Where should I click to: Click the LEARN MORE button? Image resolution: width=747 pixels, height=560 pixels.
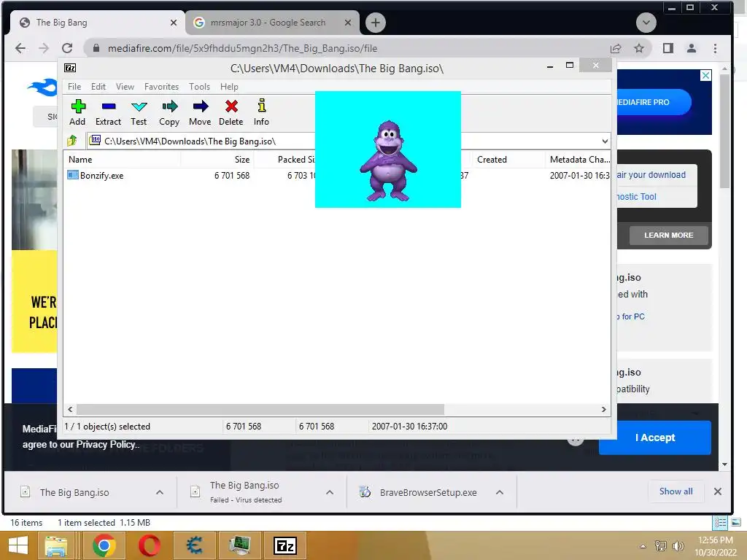(x=668, y=236)
